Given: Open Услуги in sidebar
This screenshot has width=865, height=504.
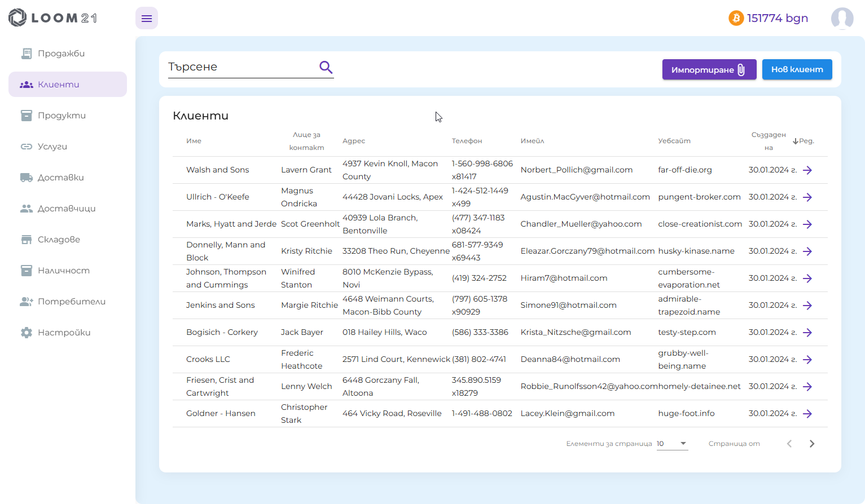Looking at the screenshot, I should pos(68,147).
